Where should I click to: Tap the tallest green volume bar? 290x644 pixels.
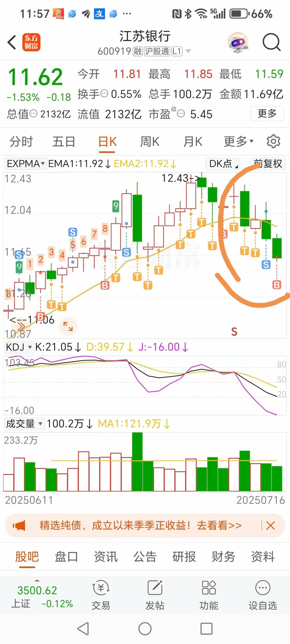click(x=137, y=462)
